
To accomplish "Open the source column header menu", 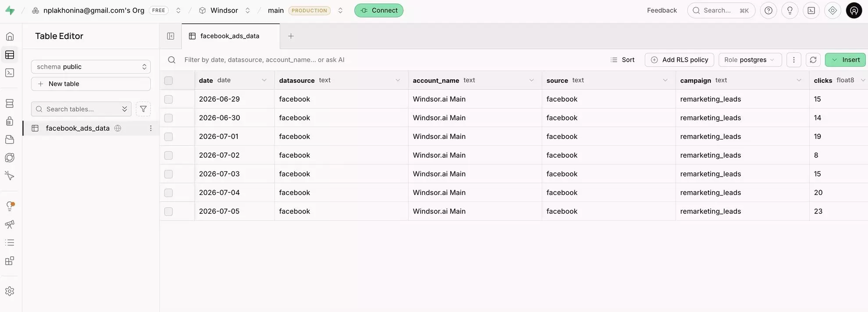I will coord(665,80).
